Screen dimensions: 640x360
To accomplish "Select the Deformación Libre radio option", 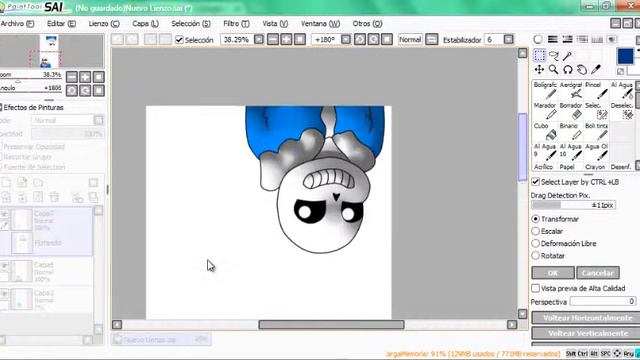I will coord(536,243).
